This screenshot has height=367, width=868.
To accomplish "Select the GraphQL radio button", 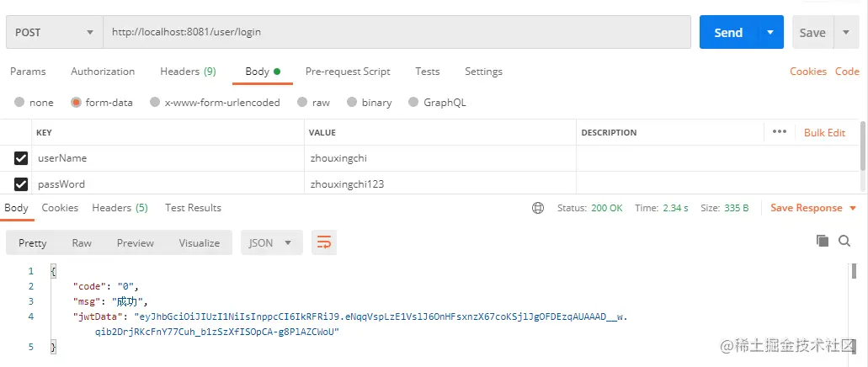I will tap(413, 103).
